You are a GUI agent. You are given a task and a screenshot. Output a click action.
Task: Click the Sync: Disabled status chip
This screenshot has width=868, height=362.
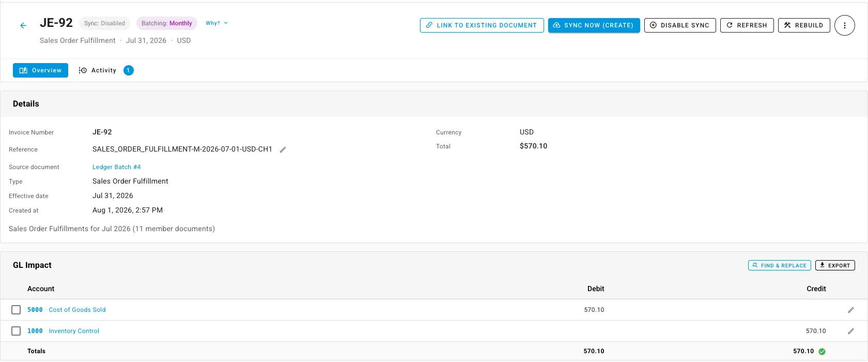pyautogui.click(x=104, y=23)
